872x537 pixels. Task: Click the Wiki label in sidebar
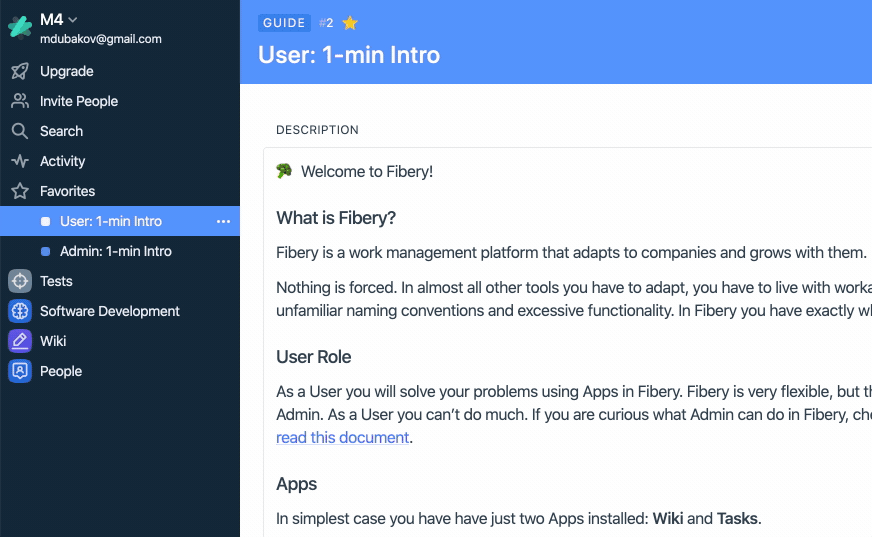53,341
